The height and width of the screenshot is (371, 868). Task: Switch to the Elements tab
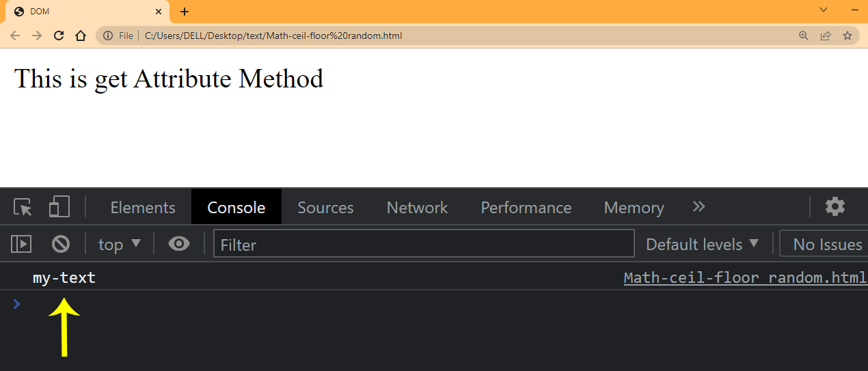tap(143, 207)
